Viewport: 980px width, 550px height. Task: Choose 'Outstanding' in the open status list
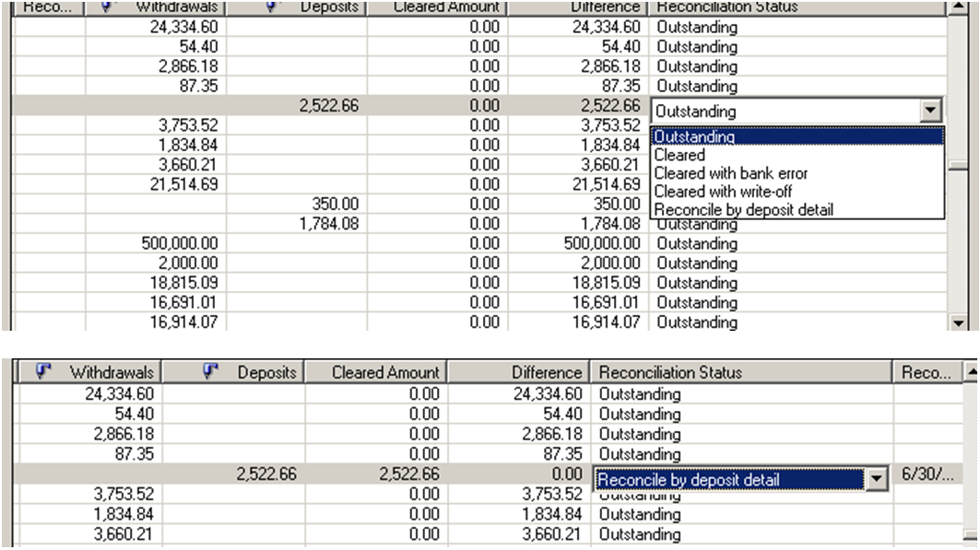pos(797,136)
